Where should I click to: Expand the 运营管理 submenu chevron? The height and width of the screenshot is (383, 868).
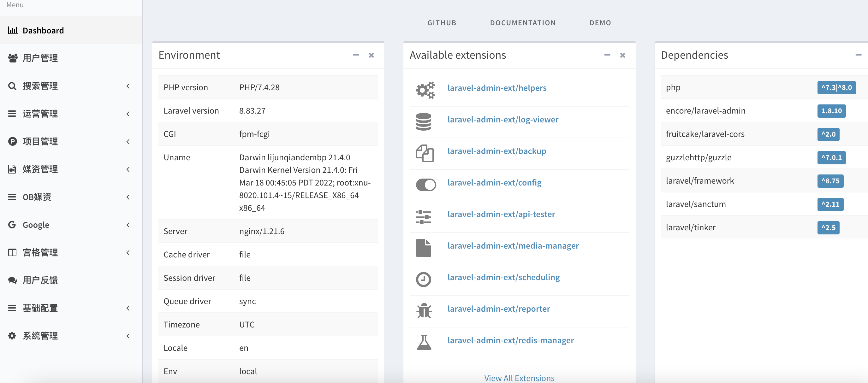(128, 114)
